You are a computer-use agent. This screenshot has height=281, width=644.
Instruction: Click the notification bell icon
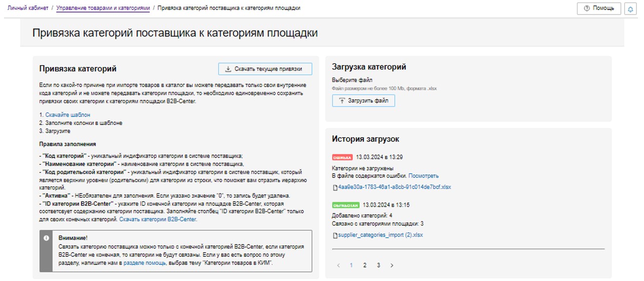[x=630, y=9]
